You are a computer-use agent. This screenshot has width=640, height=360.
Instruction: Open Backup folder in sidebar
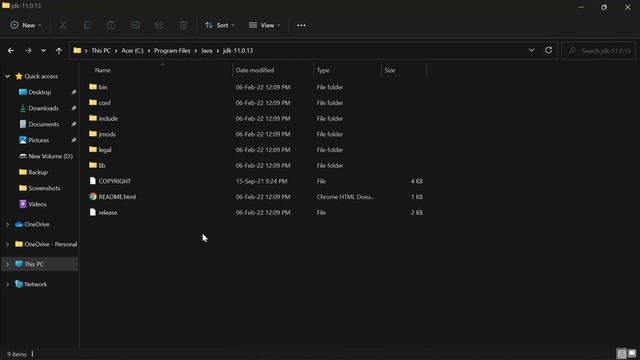click(x=38, y=172)
